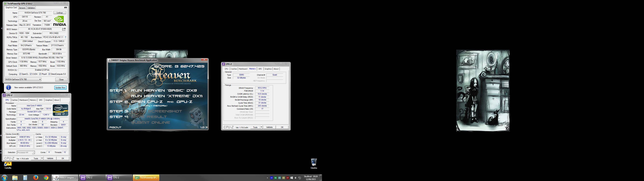
Task: Toggle the DirectCompute 5.0 checkbox
Action: pos(49,74)
